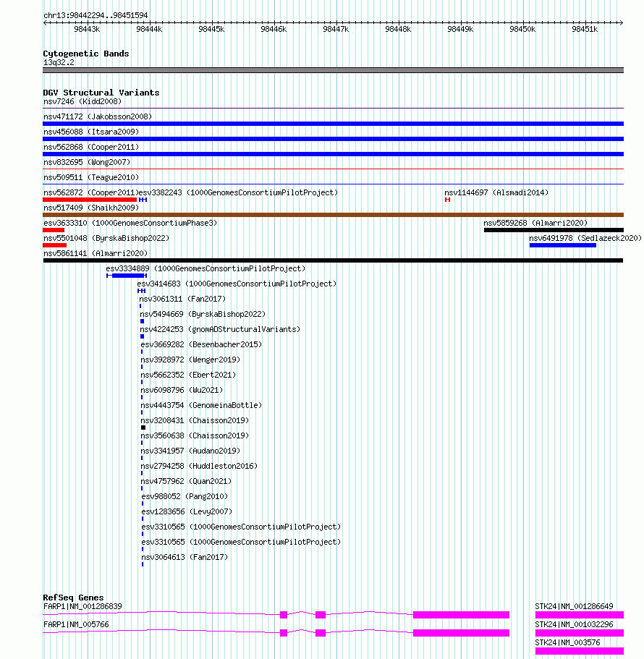The height and width of the screenshot is (659, 644).
Task: Open esv3382243 1000GenomesConsortiumPilotProject label
Action: [x=238, y=192]
